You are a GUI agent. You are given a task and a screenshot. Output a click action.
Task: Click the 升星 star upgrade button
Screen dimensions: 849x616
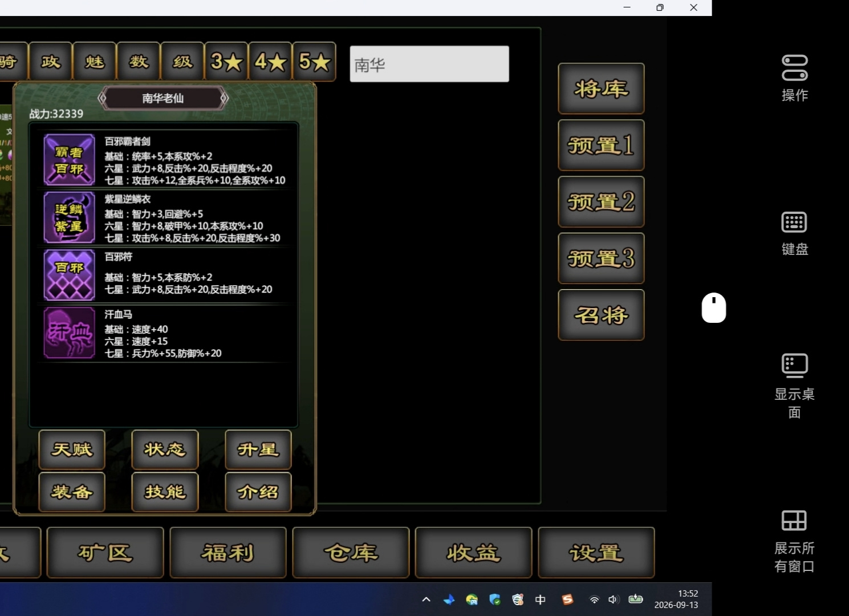258,449
